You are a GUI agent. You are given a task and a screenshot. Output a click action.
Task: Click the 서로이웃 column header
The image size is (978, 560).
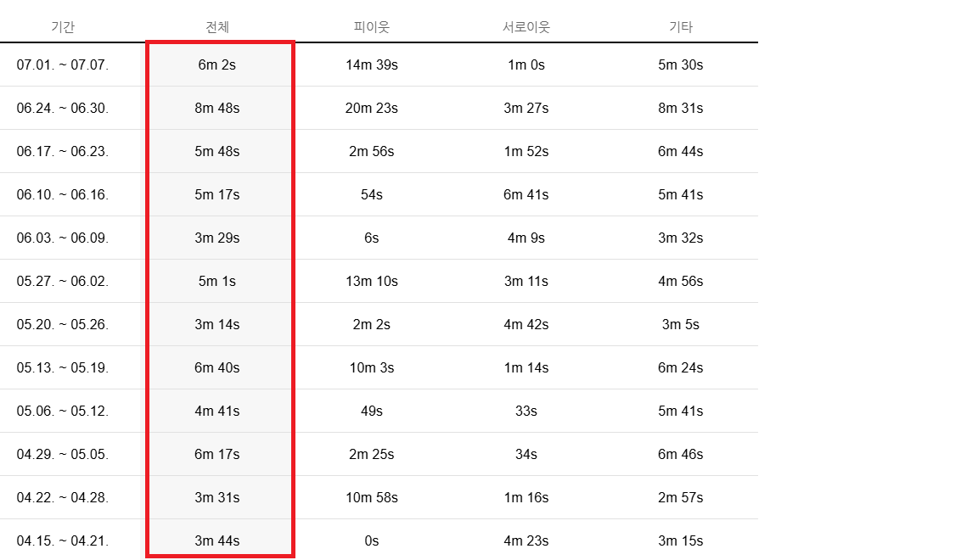(x=526, y=27)
